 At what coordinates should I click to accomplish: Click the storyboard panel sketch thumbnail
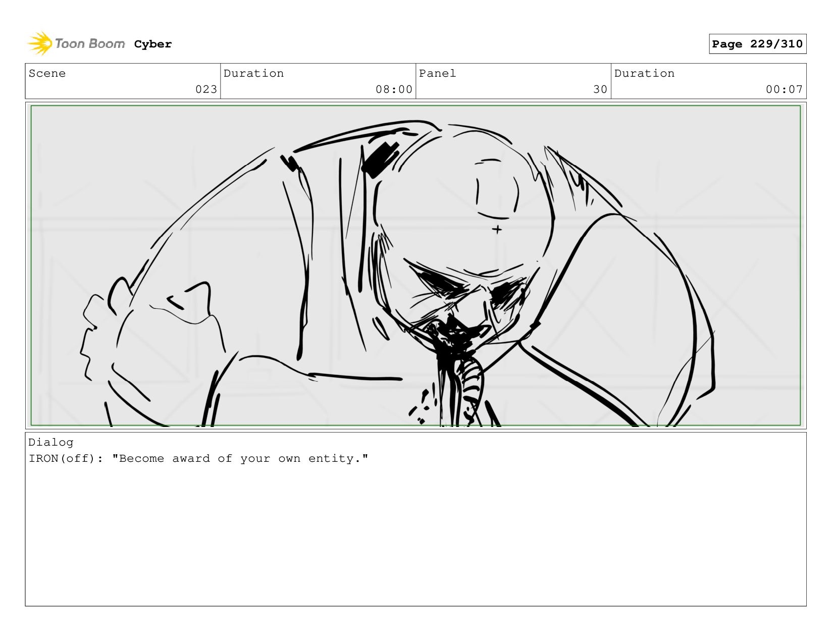coord(415,265)
